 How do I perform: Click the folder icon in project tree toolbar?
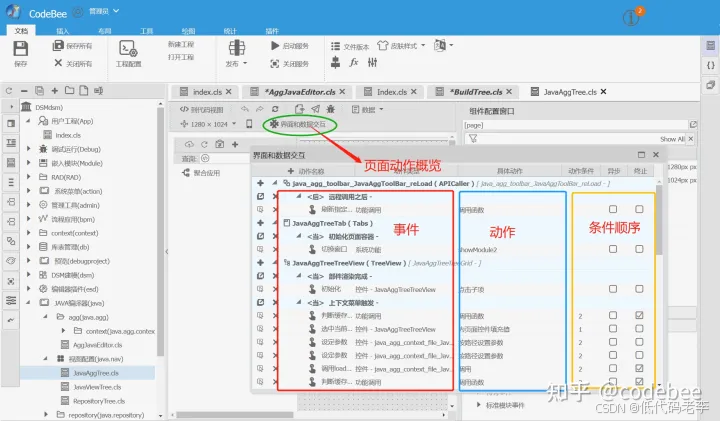(x=69, y=90)
